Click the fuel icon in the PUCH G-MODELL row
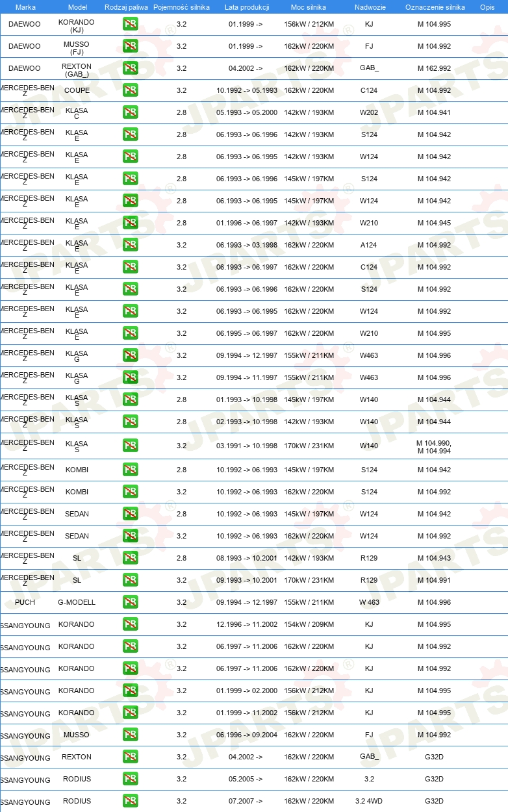Screen dimensions: 508x812 130,603
